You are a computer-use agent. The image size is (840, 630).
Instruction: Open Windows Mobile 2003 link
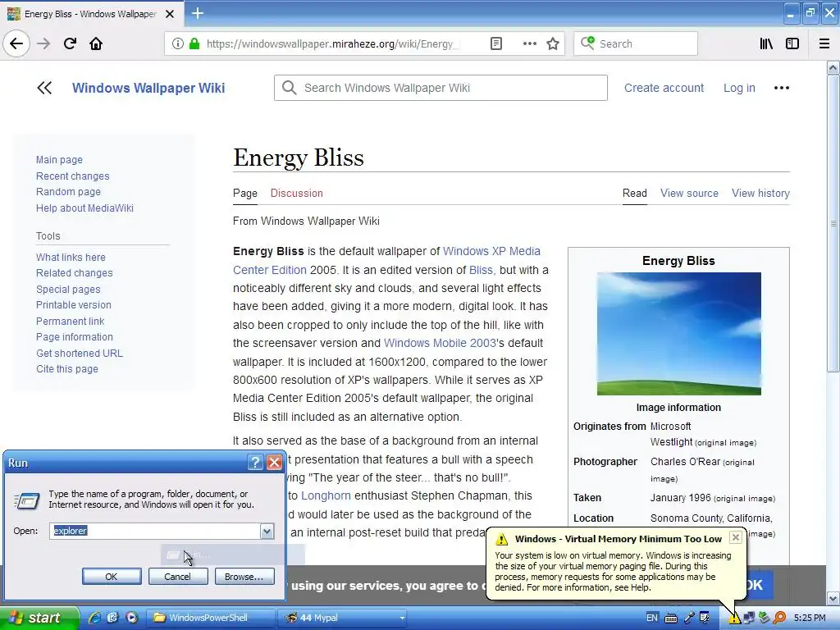click(440, 343)
